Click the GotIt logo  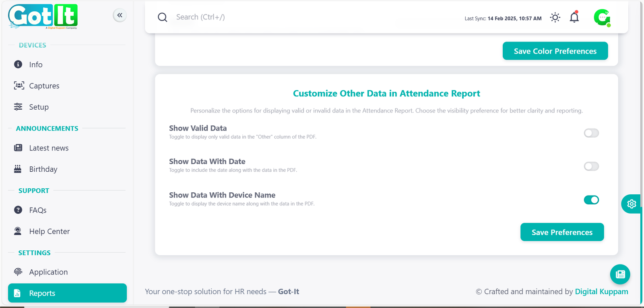[x=43, y=17]
